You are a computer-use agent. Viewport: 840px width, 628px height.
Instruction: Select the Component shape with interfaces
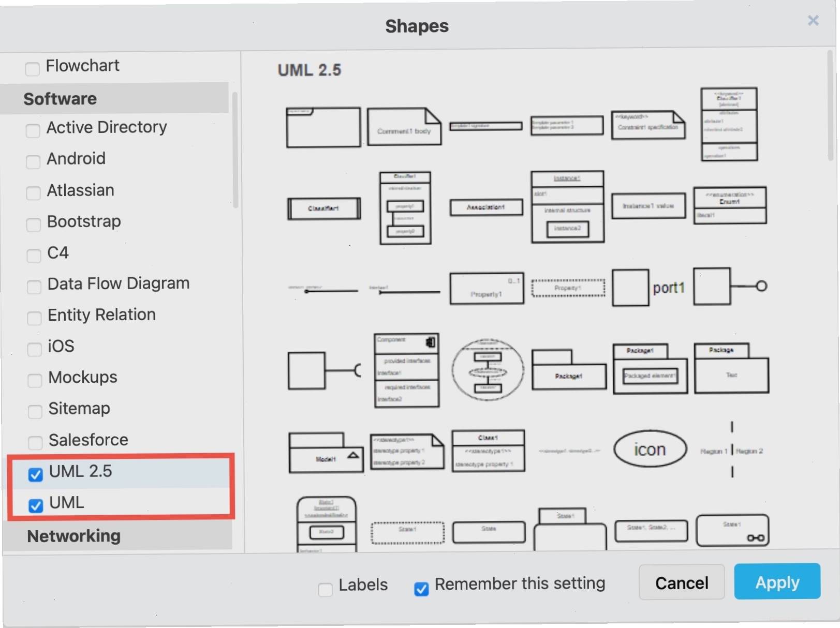(x=407, y=370)
